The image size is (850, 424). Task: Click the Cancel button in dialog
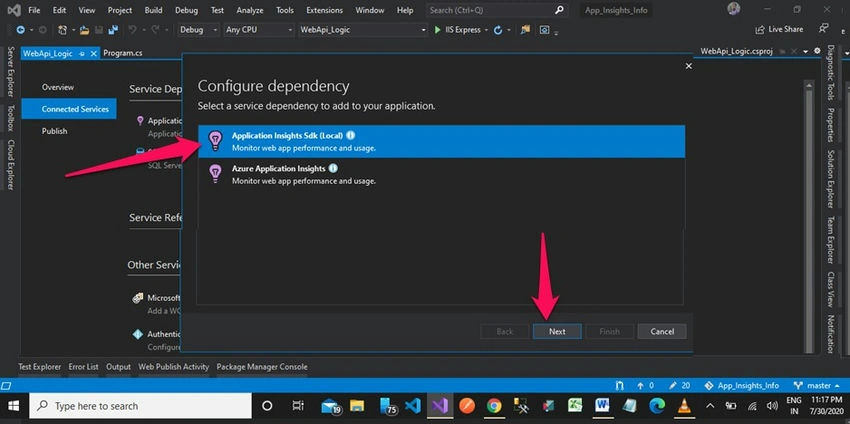tap(662, 331)
